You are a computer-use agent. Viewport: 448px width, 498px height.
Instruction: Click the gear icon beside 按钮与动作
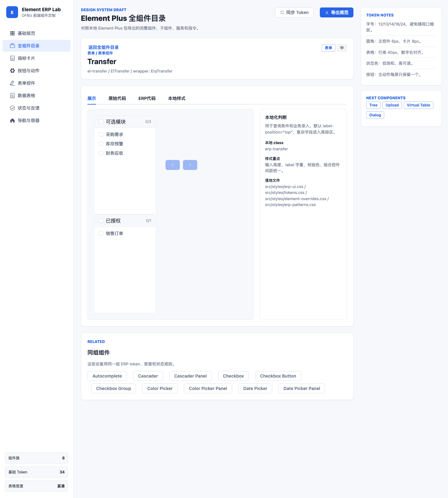pyautogui.click(x=12, y=71)
